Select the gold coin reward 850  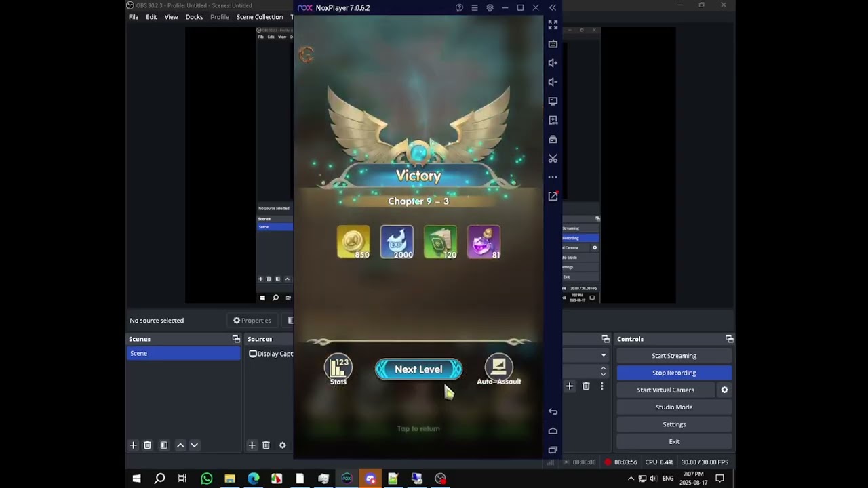pyautogui.click(x=353, y=242)
